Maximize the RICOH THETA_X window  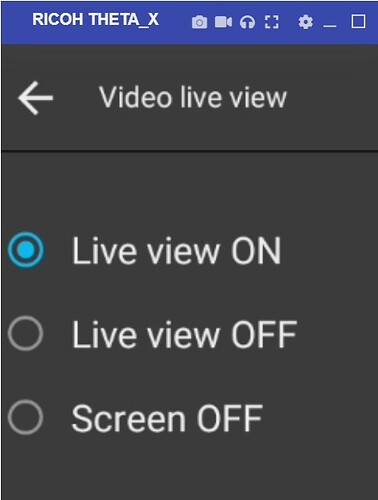pos(358,22)
